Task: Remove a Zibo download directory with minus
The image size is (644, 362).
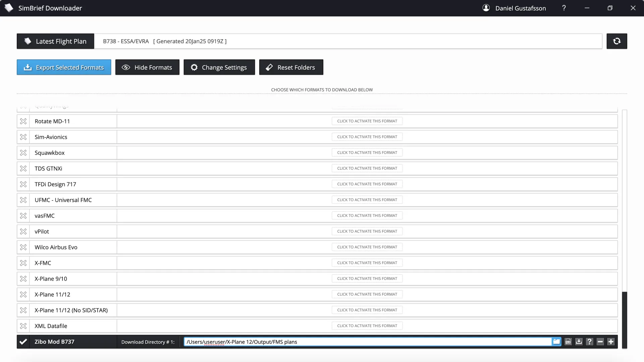Action: (x=600, y=342)
